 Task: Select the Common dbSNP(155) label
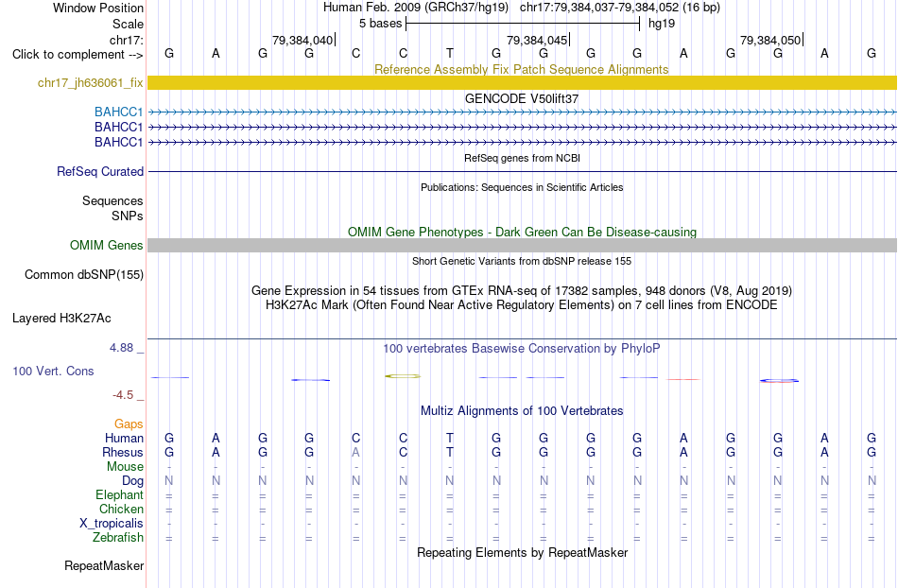(83, 275)
